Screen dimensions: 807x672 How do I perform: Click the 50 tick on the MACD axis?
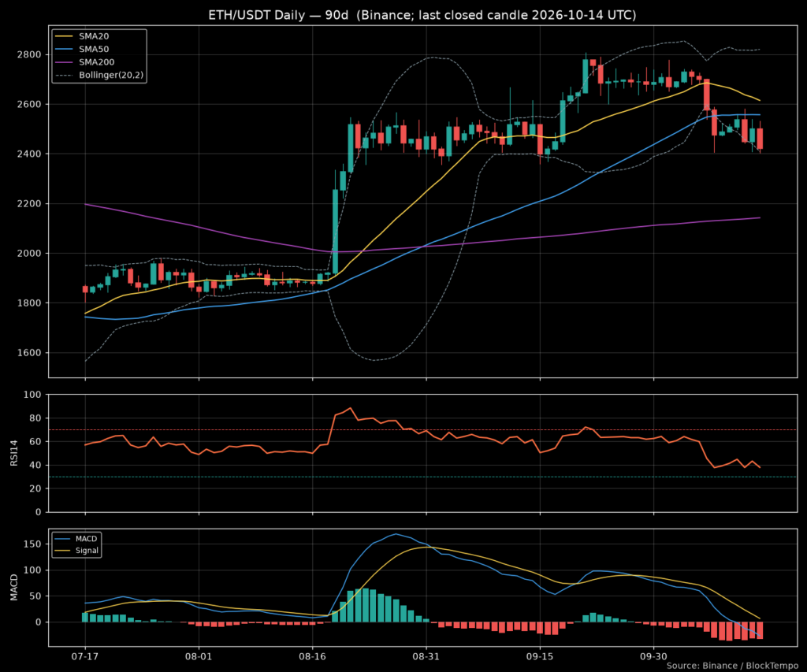point(36,596)
